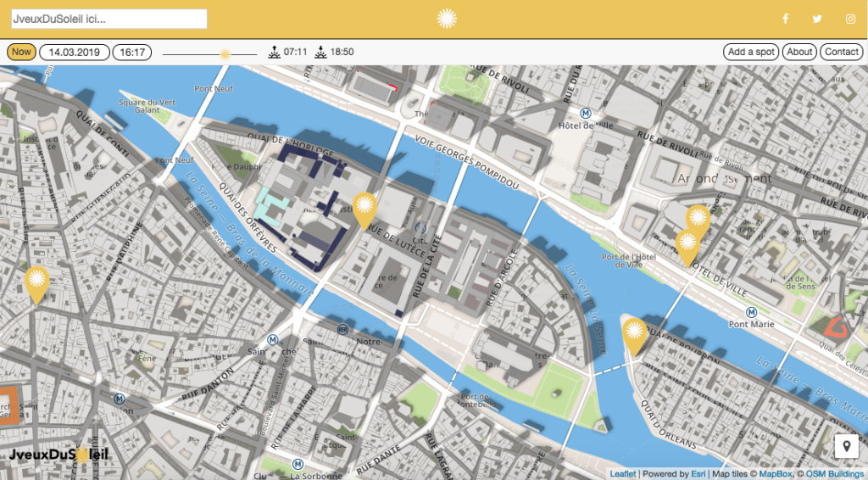The image size is (868, 480).
Task: Select the sun marker near Rue de Lutèce
Action: point(364,209)
